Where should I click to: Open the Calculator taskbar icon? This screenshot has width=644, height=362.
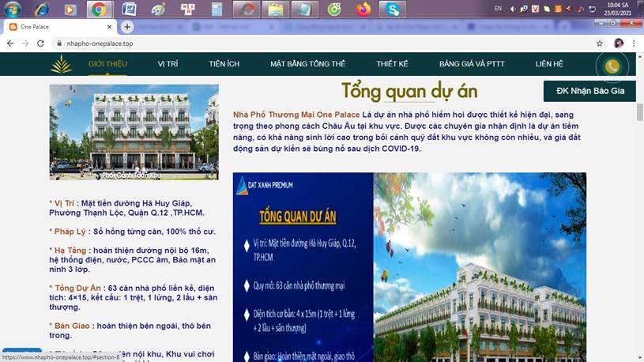point(217,9)
